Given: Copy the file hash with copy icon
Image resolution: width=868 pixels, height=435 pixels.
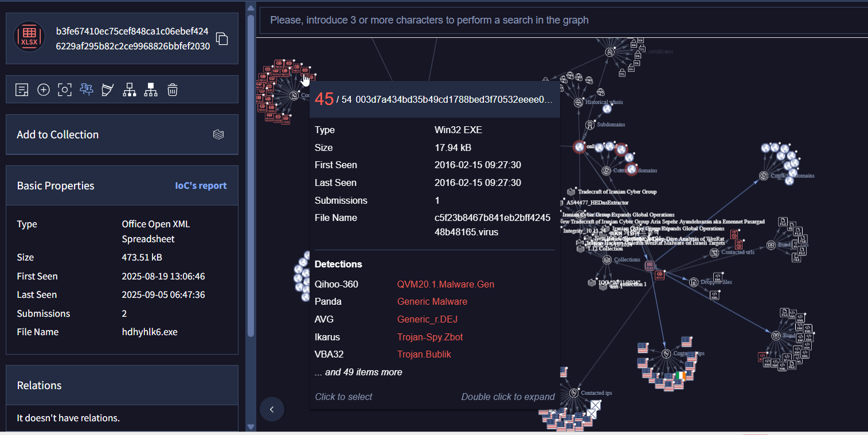Looking at the screenshot, I should pos(222,39).
